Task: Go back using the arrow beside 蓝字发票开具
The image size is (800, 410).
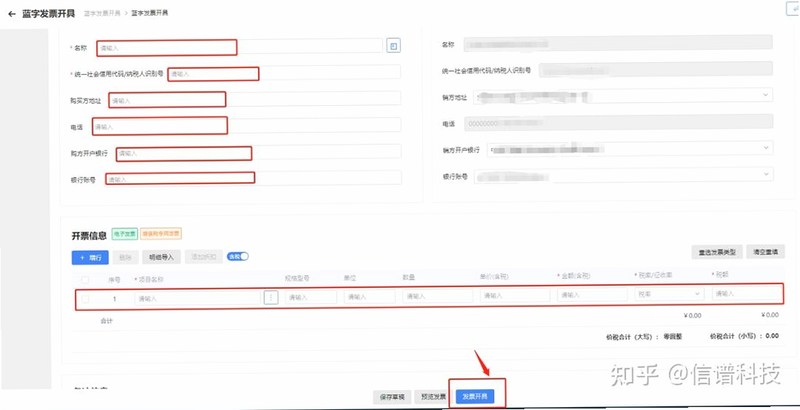Action: (12, 14)
